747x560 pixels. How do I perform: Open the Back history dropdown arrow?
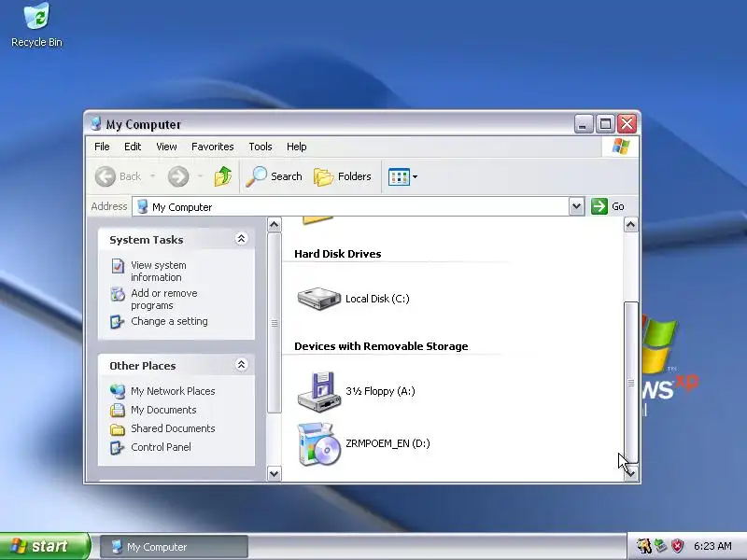pos(152,176)
